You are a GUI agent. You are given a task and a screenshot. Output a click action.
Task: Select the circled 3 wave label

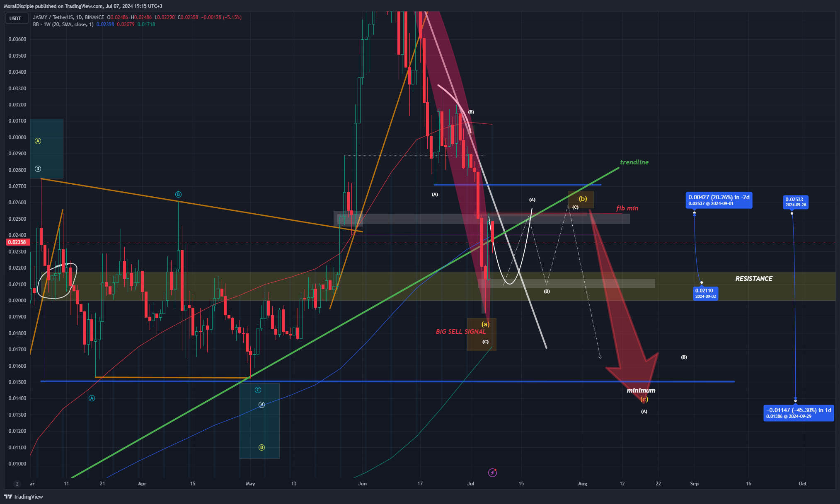point(38,169)
